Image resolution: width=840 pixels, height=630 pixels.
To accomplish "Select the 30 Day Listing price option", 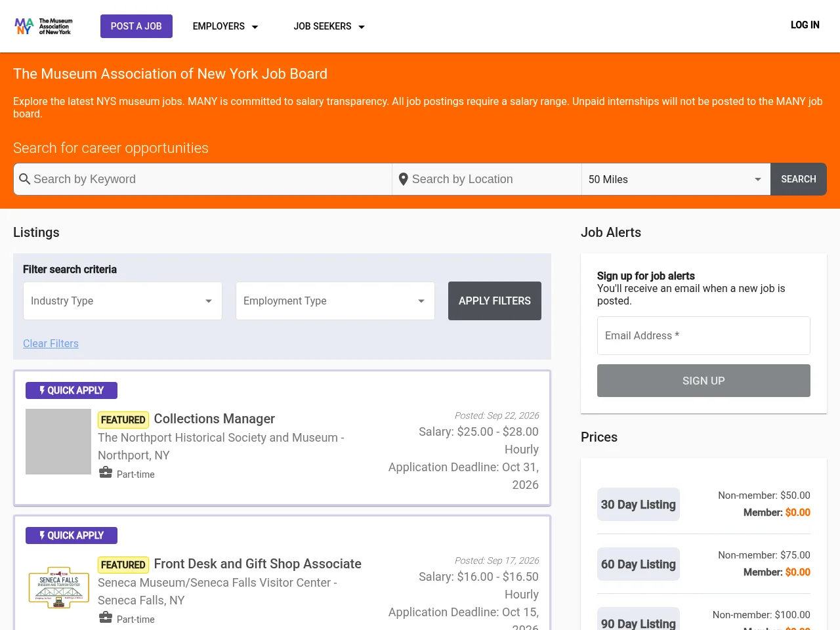I will pos(639,505).
